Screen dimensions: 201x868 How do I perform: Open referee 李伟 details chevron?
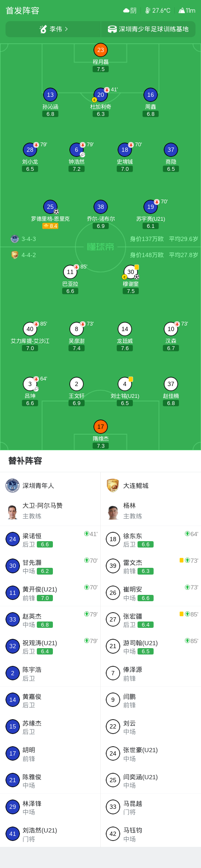[66, 29]
